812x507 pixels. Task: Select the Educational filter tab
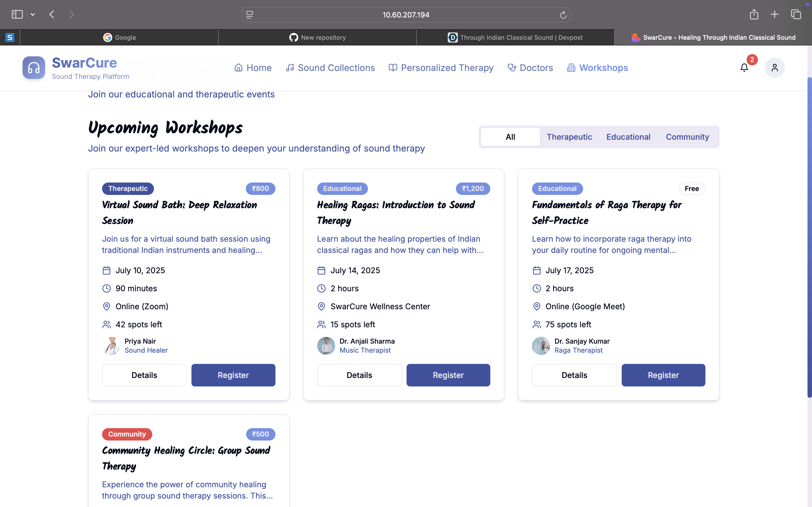click(628, 137)
